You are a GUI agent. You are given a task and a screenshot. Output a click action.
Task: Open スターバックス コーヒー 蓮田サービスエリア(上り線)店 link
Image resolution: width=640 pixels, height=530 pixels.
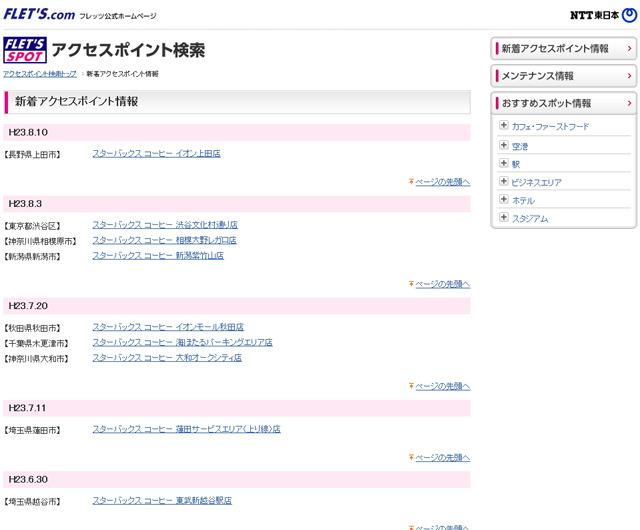[x=186, y=429]
